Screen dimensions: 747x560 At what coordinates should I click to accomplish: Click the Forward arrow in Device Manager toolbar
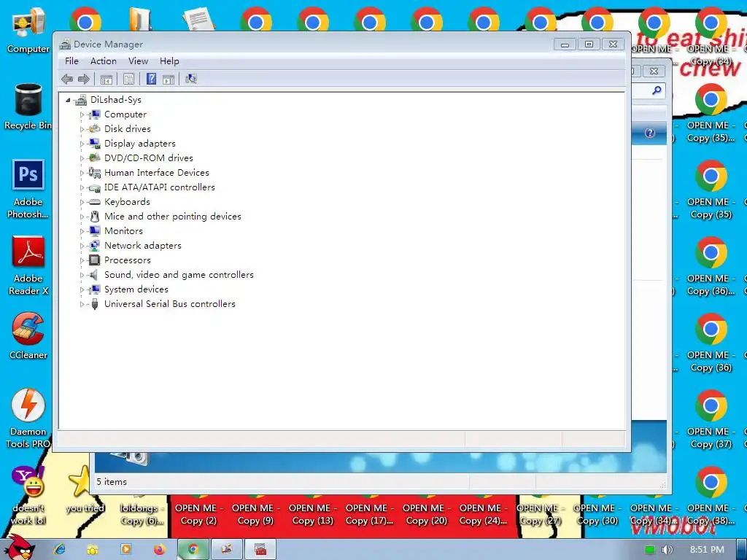tap(84, 79)
